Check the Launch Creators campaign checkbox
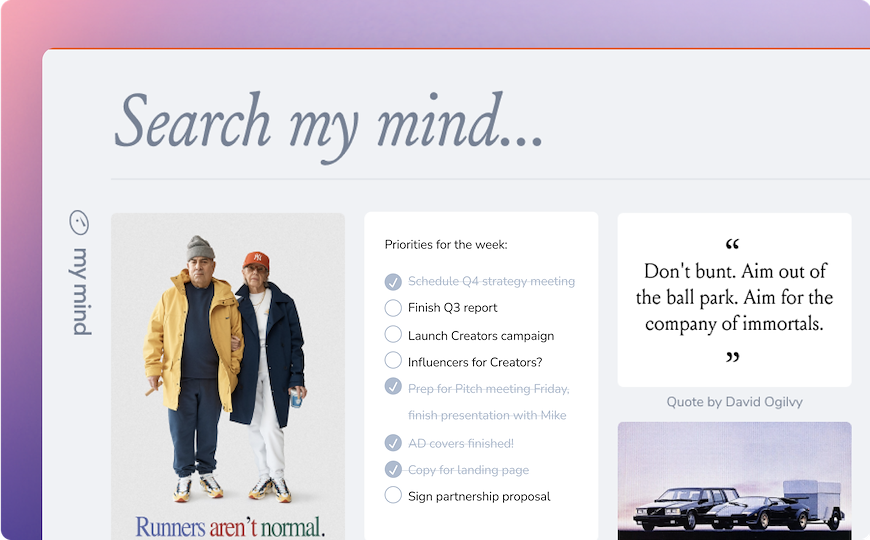The width and height of the screenshot is (870, 540). [x=393, y=334]
